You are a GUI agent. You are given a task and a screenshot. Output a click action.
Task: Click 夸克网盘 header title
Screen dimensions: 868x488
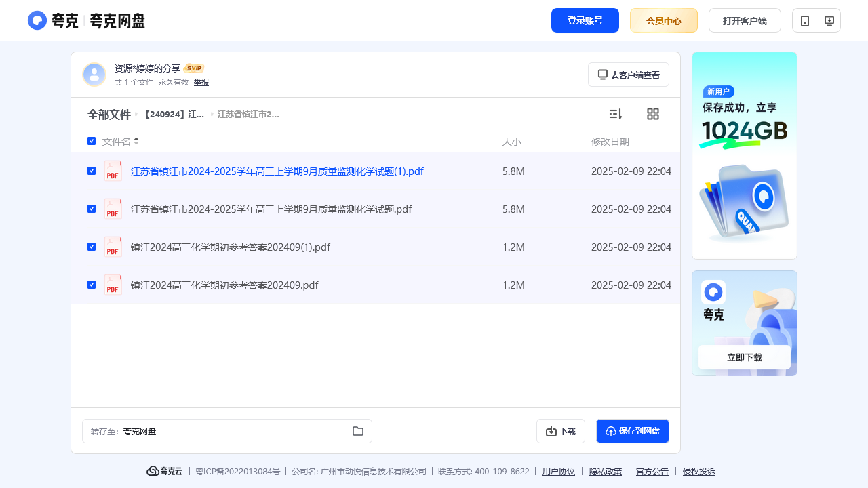117,21
